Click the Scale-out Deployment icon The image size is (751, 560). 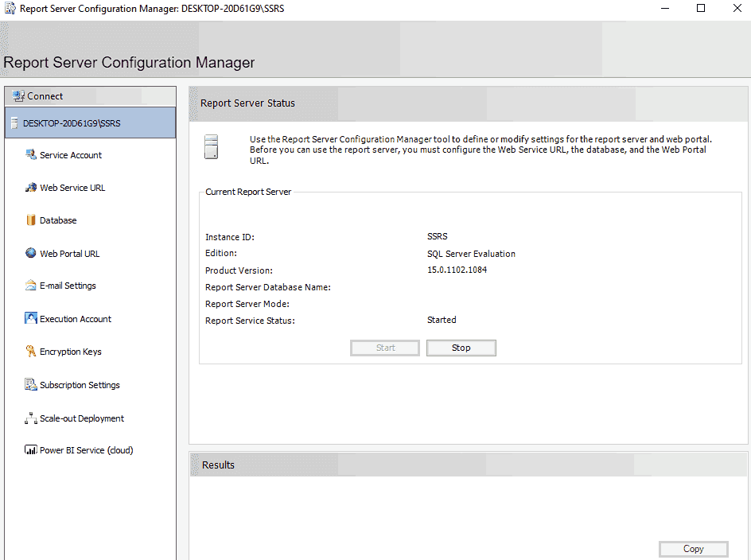pyautogui.click(x=31, y=418)
